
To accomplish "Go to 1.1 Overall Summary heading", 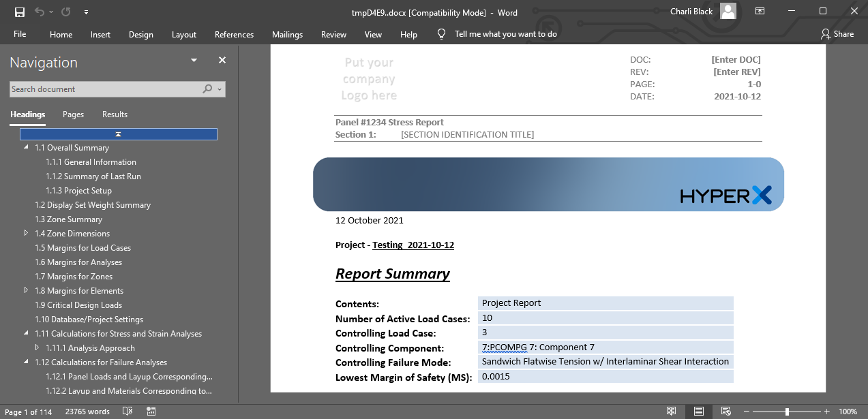I will coord(72,148).
